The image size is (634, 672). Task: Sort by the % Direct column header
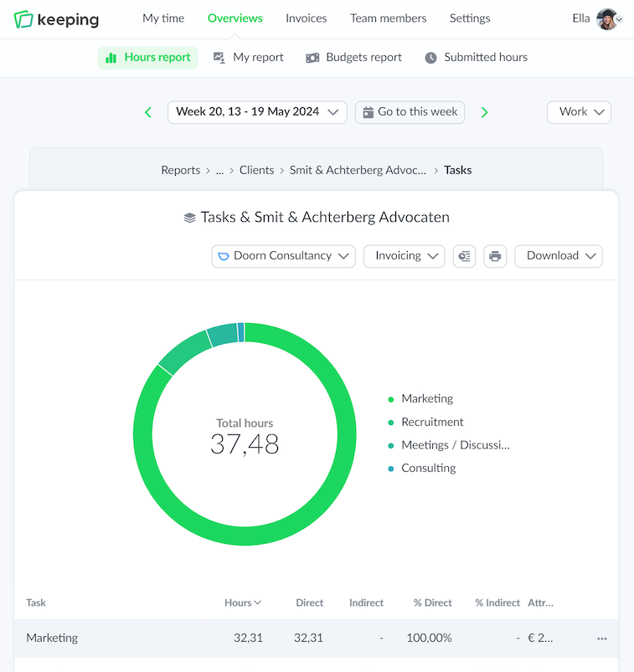432,603
